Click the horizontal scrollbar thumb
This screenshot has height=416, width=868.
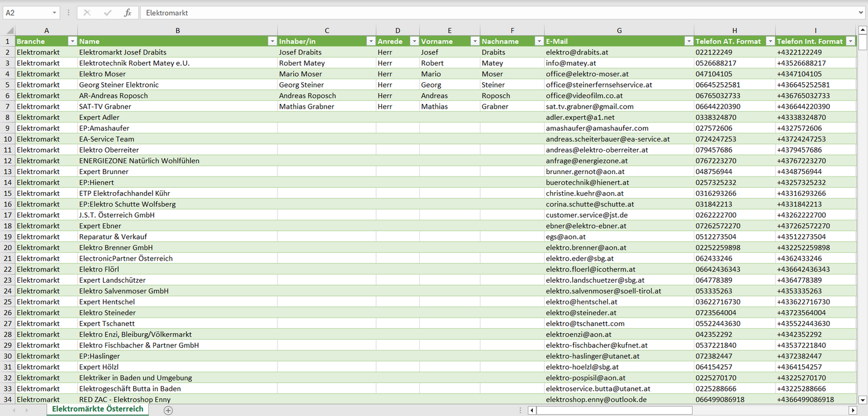614,410
